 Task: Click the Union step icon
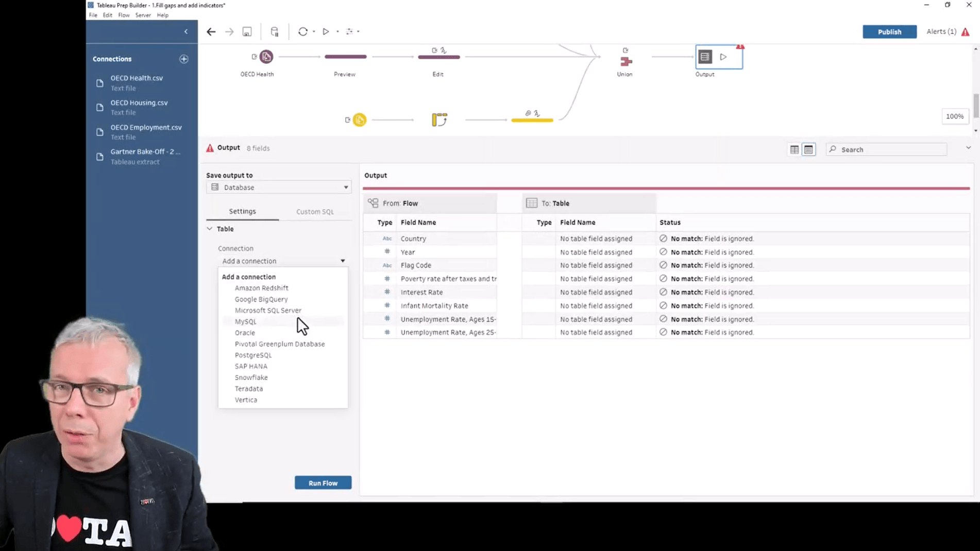click(x=626, y=61)
